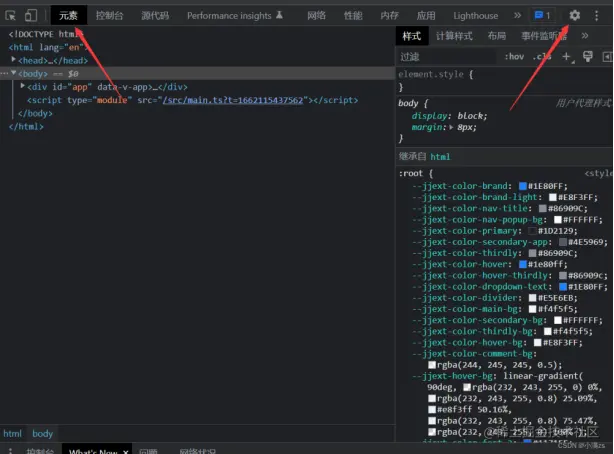
Task: Click the closing </html> tag row
Action: (x=26, y=127)
